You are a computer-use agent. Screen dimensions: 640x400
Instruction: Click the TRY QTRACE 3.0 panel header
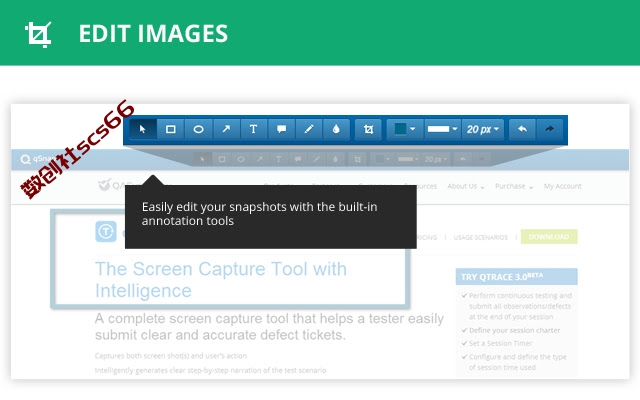coord(516,277)
